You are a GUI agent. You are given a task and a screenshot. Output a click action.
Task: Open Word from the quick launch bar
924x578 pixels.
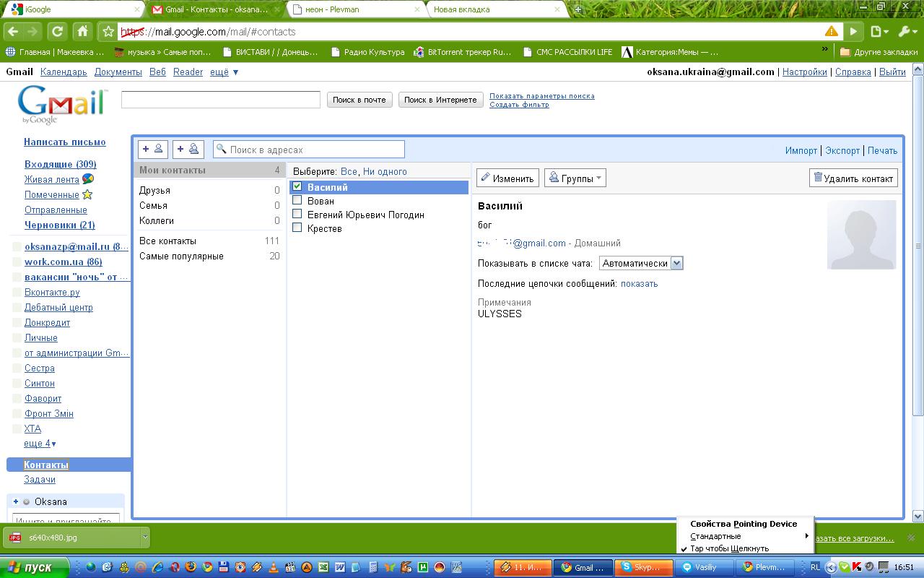click(340, 568)
